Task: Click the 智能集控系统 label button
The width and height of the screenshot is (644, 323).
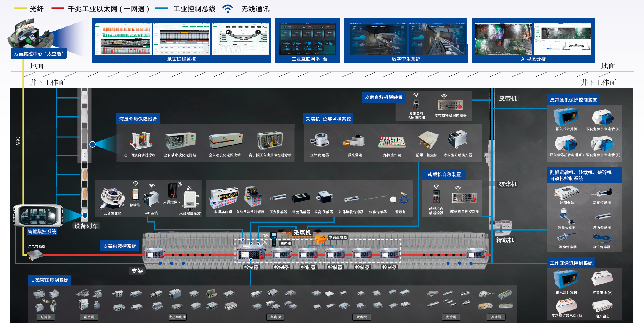Action: 42,231
